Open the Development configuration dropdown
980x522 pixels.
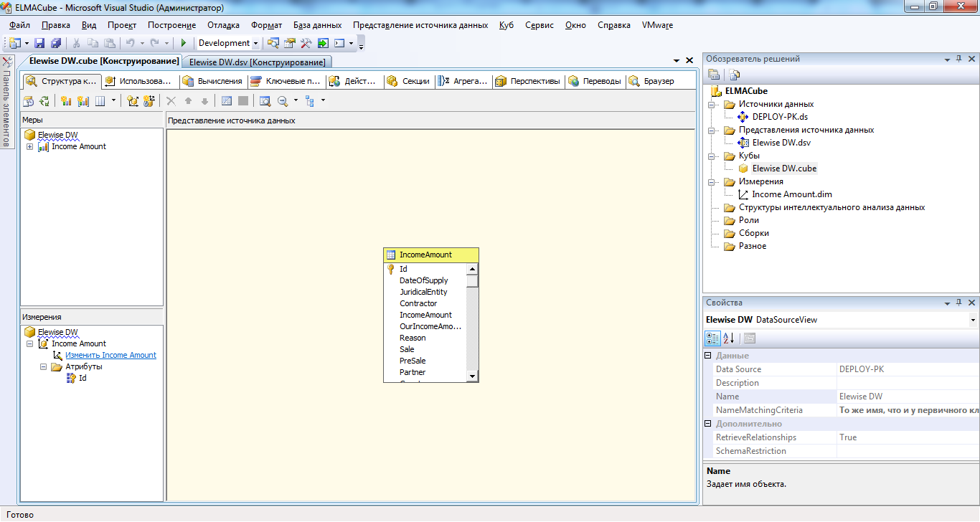[x=255, y=43]
